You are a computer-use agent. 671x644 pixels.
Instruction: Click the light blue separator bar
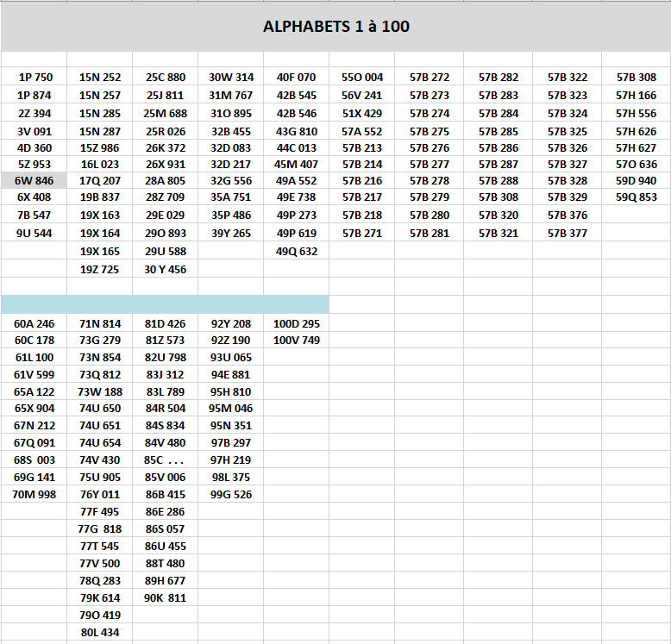point(165,303)
